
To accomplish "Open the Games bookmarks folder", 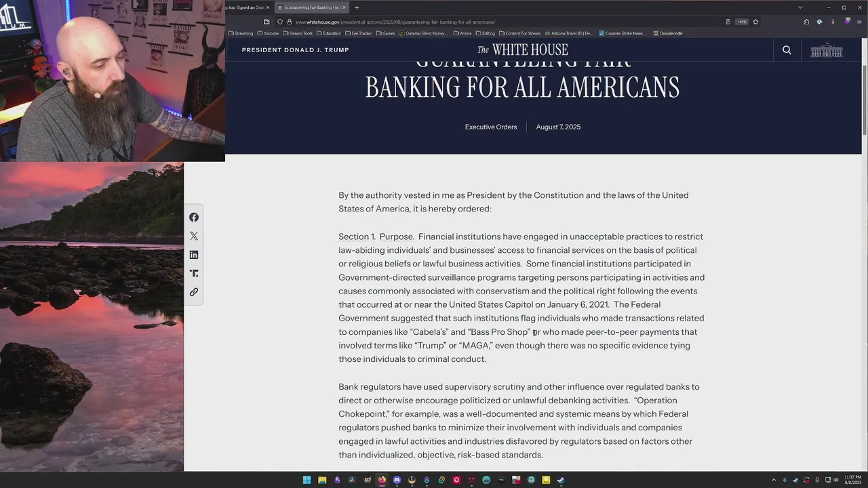I will coord(385,33).
